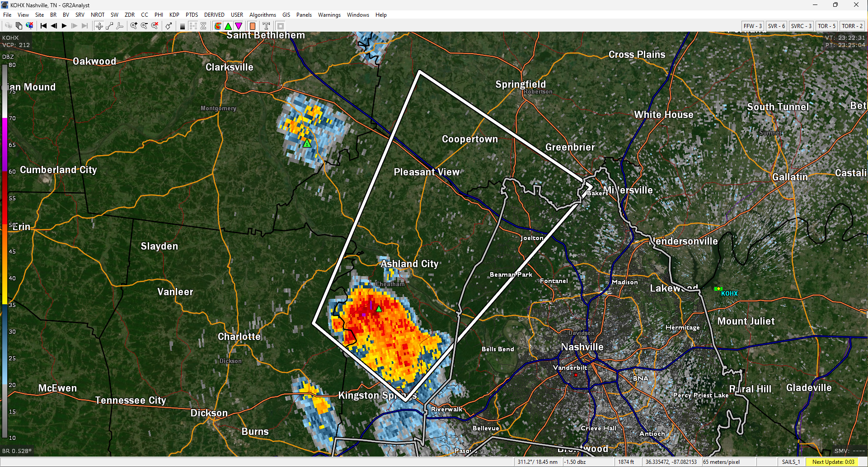Open the DERIVED products menu
Viewport: 868px width, 467px height.
click(214, 15)
